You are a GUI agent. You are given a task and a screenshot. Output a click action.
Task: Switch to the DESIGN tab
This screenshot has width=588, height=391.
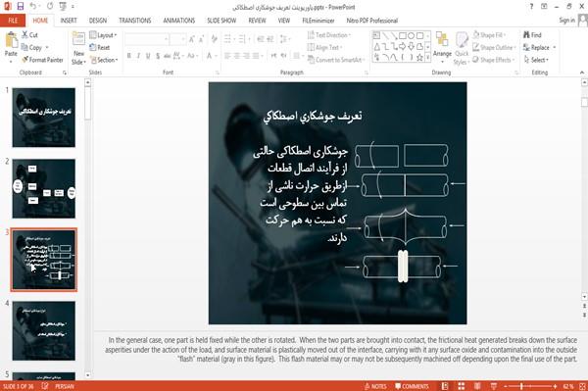[x=98, y=21]
